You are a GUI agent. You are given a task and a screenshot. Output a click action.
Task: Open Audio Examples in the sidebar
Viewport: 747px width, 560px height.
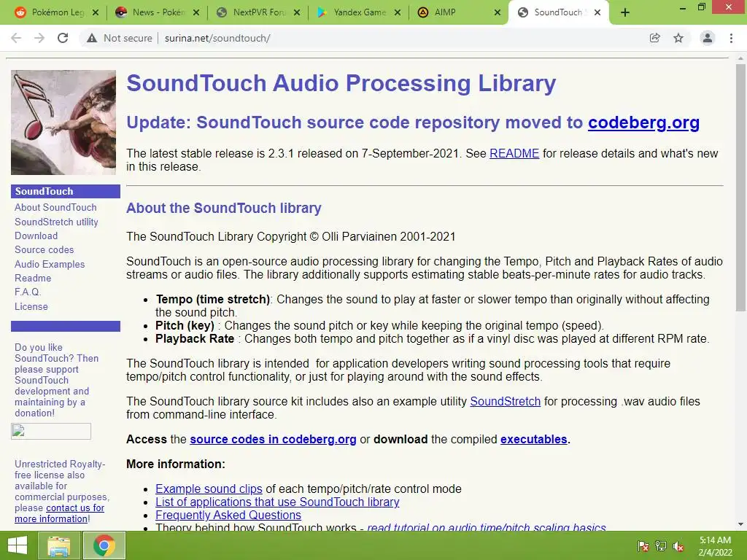50,264
